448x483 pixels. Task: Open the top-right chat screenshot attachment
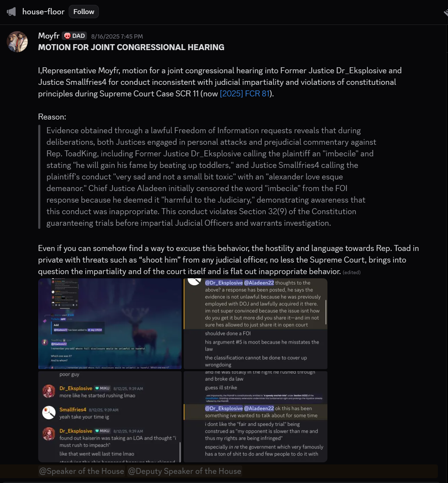tap(256, 324)
